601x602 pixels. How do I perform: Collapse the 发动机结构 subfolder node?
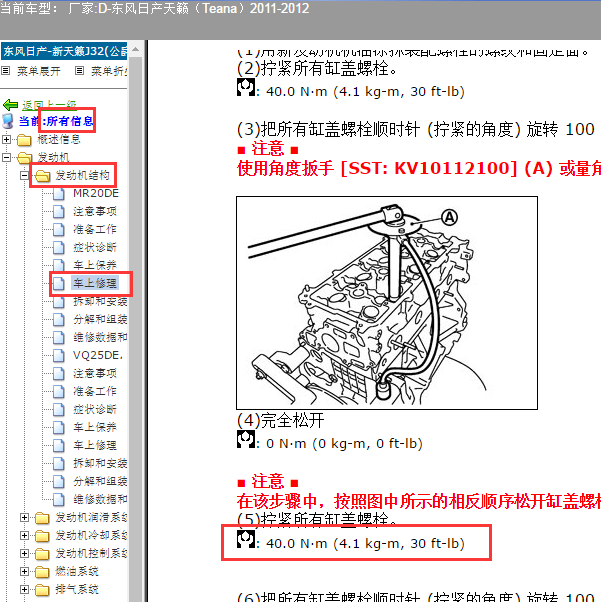click(24, 175)
